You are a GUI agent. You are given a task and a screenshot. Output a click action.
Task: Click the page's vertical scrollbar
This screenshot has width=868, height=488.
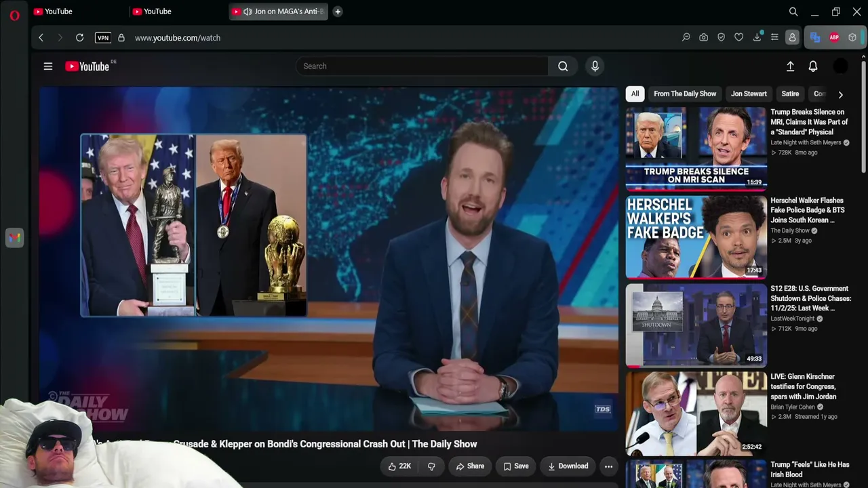(x=863, y=115)
